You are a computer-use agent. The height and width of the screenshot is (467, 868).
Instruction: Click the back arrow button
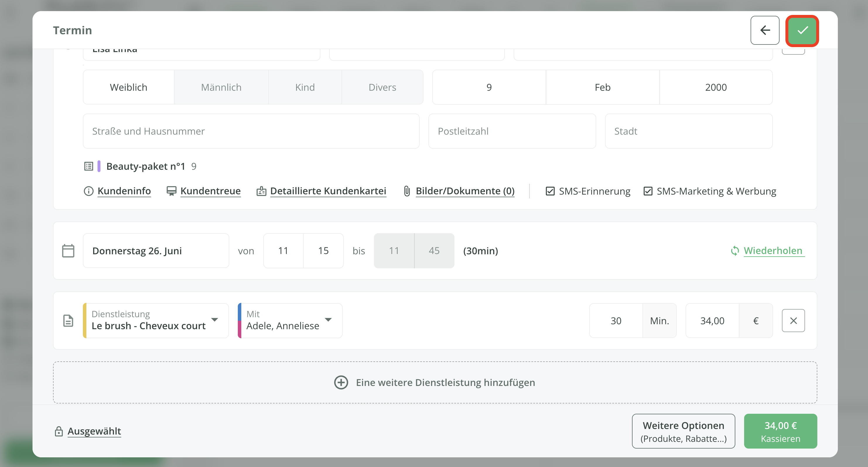[x=765, y=30]
